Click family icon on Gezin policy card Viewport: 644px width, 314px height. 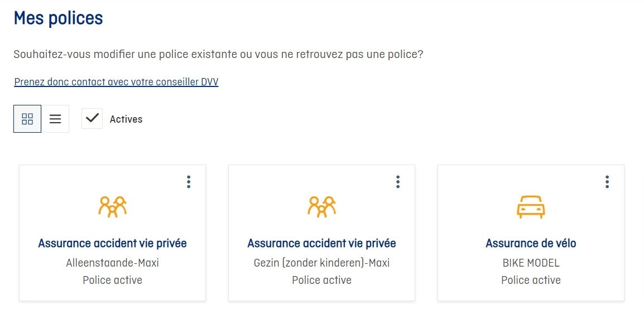click(x=321, y=206)
